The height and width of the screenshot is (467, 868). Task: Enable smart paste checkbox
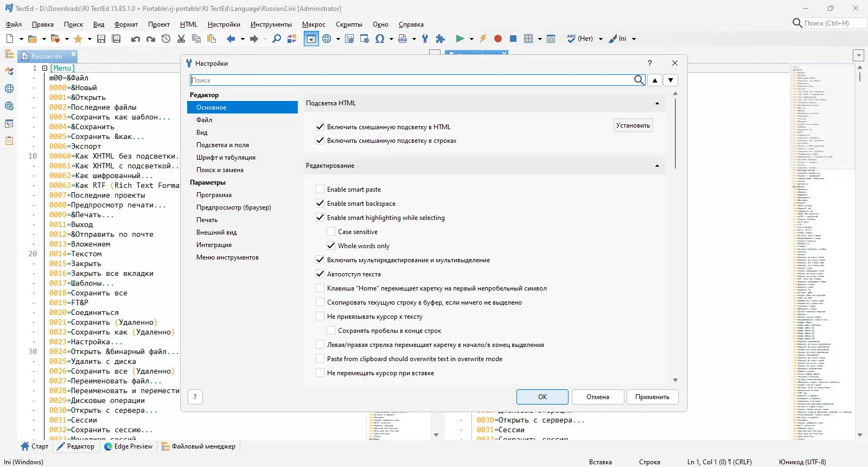point(320,189)
